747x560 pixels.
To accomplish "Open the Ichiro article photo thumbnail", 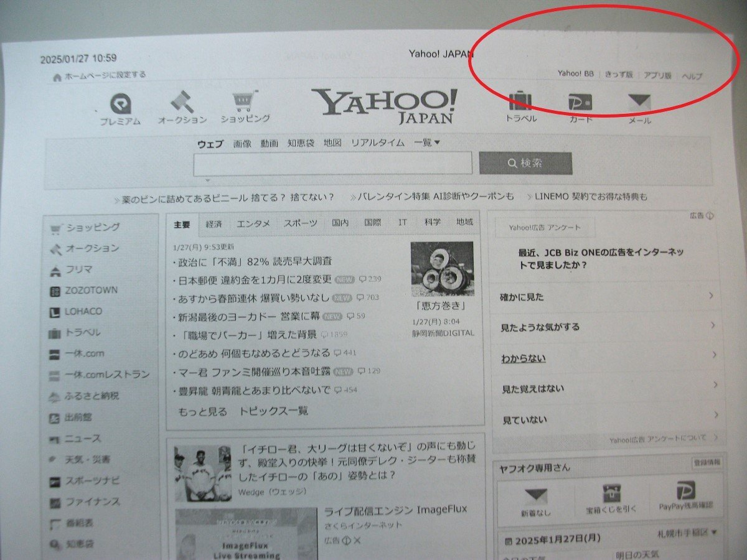I will point(202,474).
